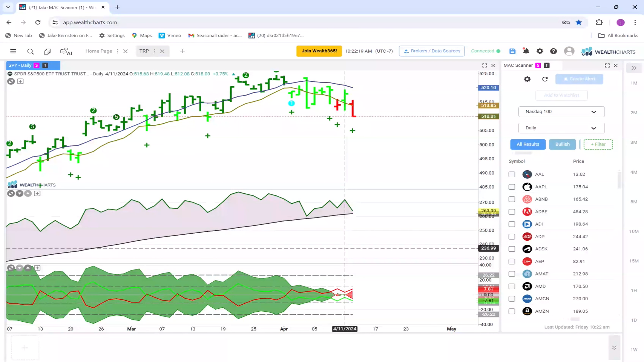Check the AAL checkbox
The image size is (644, 362).
pyautogui.click(x=512, y=174)
